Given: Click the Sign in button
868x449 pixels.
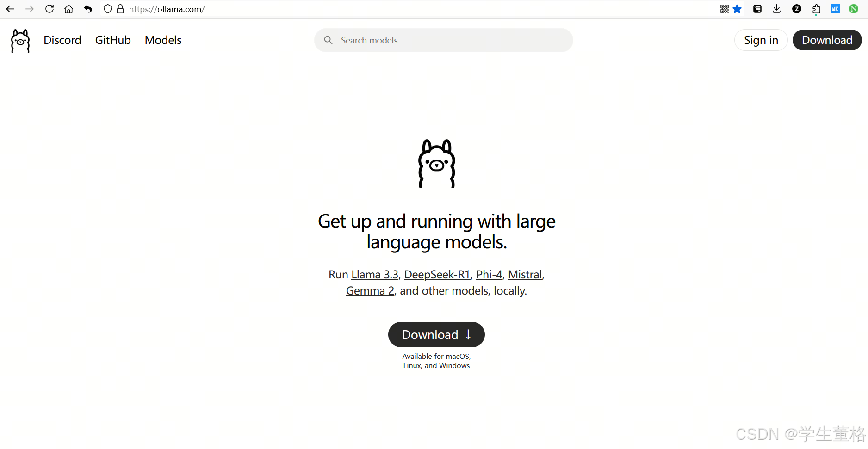Looking at the screenshot, I should coord(761,40).
